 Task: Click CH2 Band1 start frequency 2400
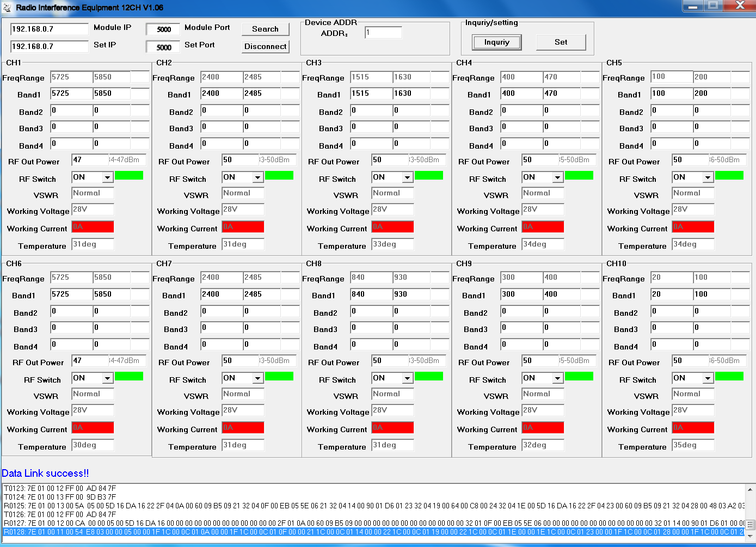pyautogui.click(x=222, y=94)
